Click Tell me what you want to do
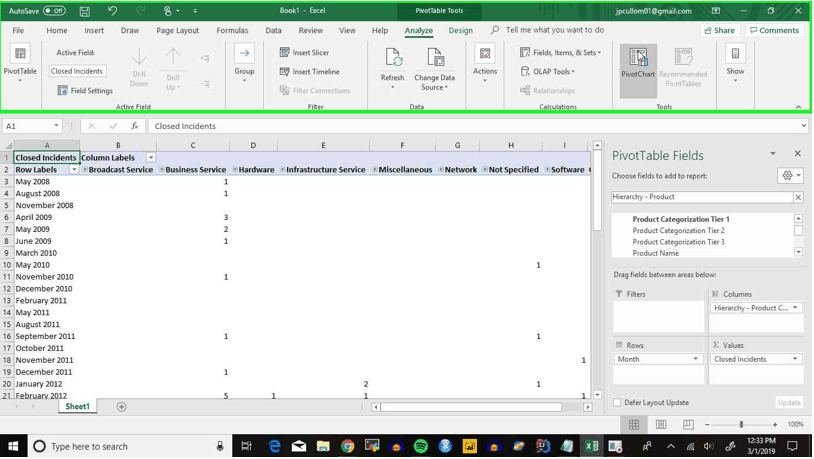The height and width of the screenshot is (459, 814). point(554,30)
